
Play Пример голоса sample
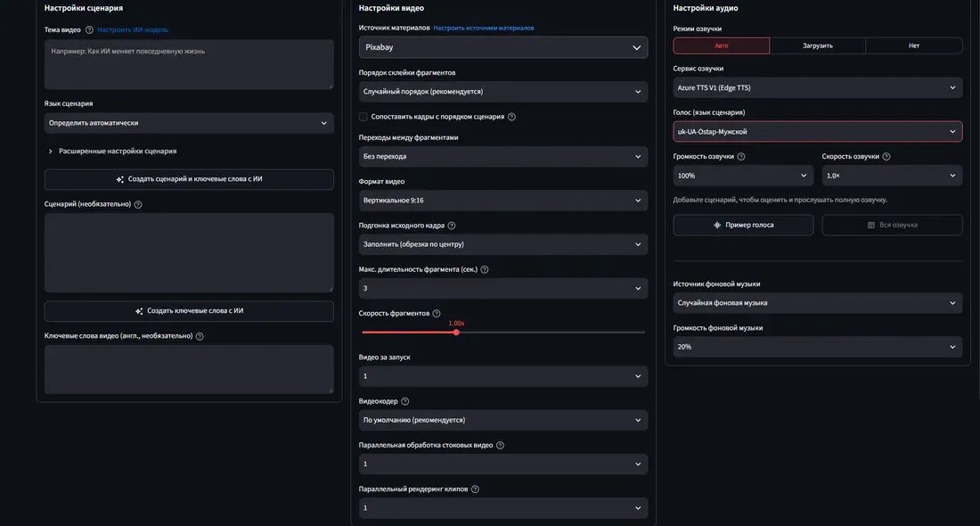pos(743,226)
